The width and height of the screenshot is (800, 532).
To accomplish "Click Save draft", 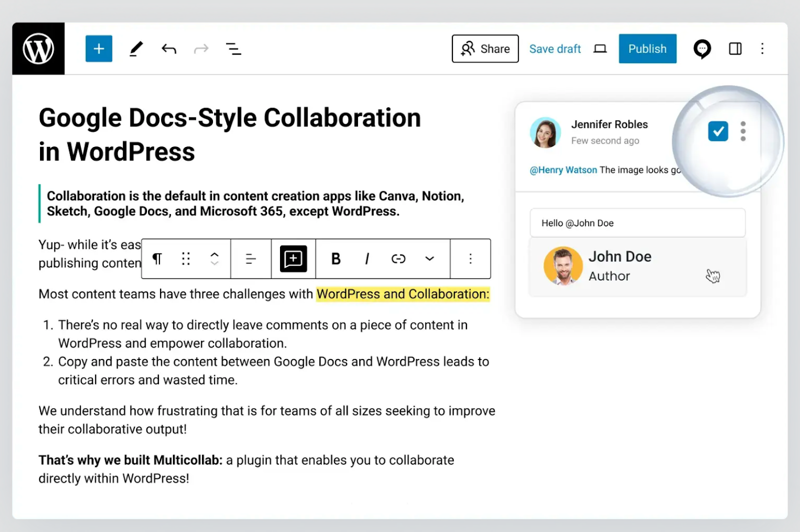I will click(555, 48).
